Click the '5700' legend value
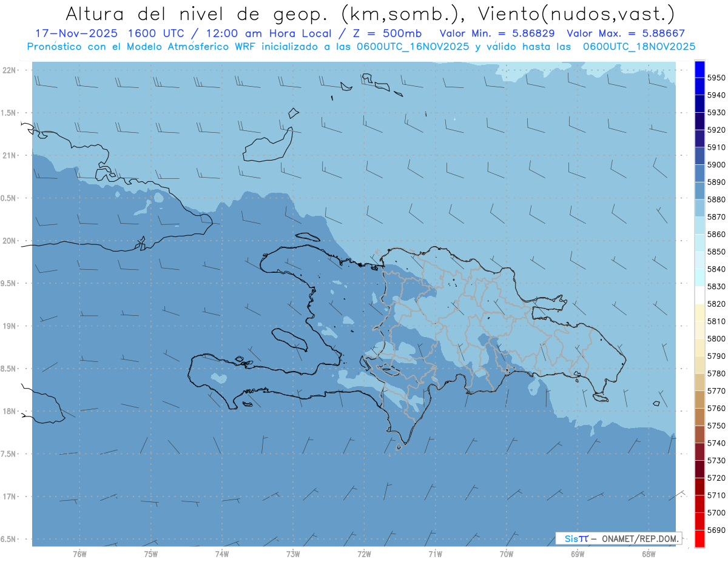The width and height of the screenshot is (728, 562). [716, 513]
